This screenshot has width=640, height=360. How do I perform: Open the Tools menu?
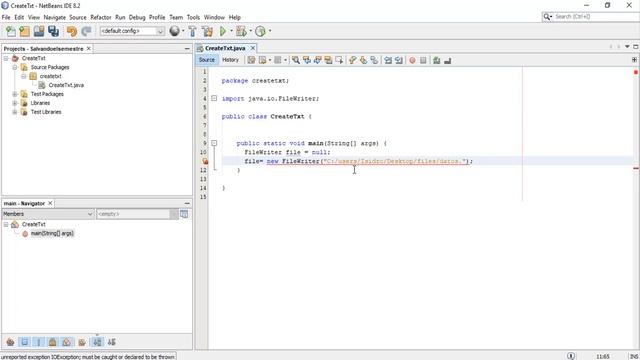point(193,17)
